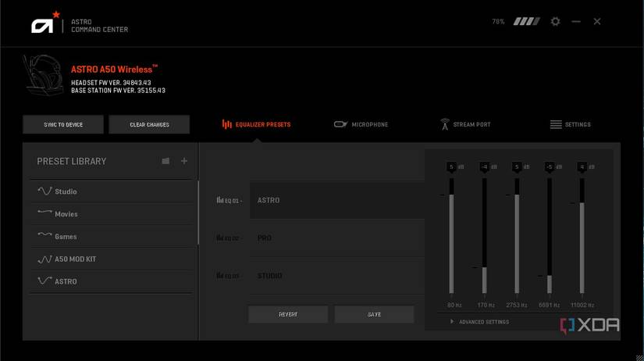Image resolution: width=644 pixels, height=361 pixels.
Task: Click the 78% battery percentage text
Action: [498, 21]
